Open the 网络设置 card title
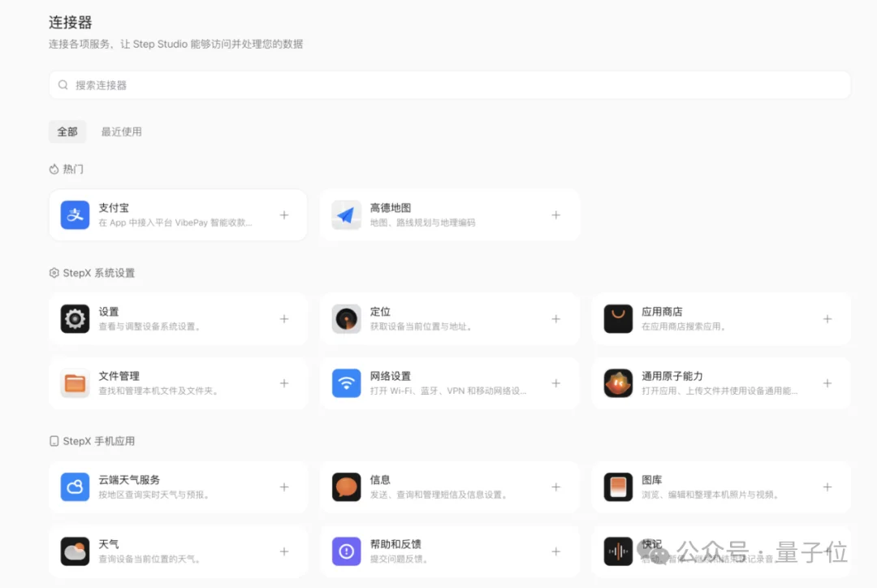The image size is (877, 588). point(391,376)
